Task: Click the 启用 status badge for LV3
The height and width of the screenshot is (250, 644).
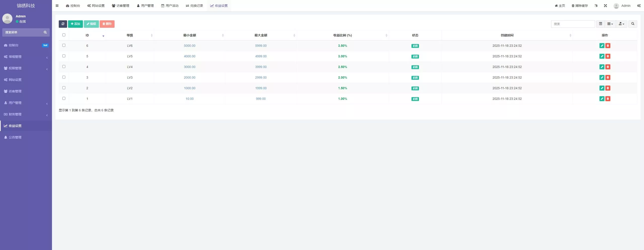Action: coord(415,78)
